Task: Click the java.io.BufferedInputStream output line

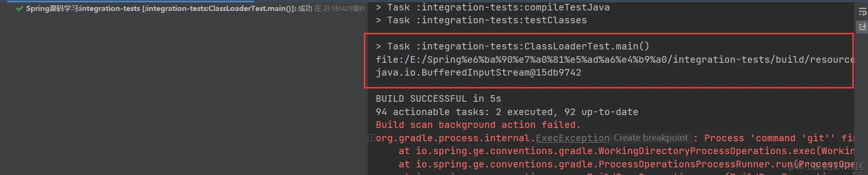Action: point(478,73)
